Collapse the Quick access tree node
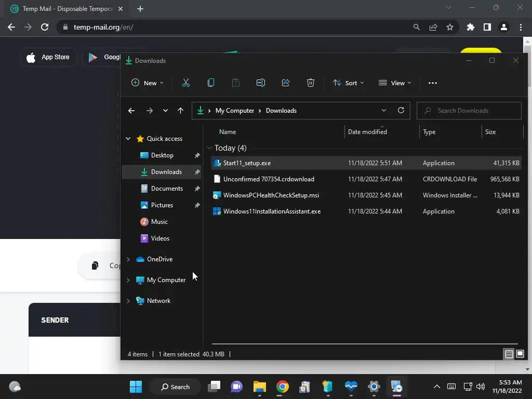The image size is (532, 399). tap(128, 138)
